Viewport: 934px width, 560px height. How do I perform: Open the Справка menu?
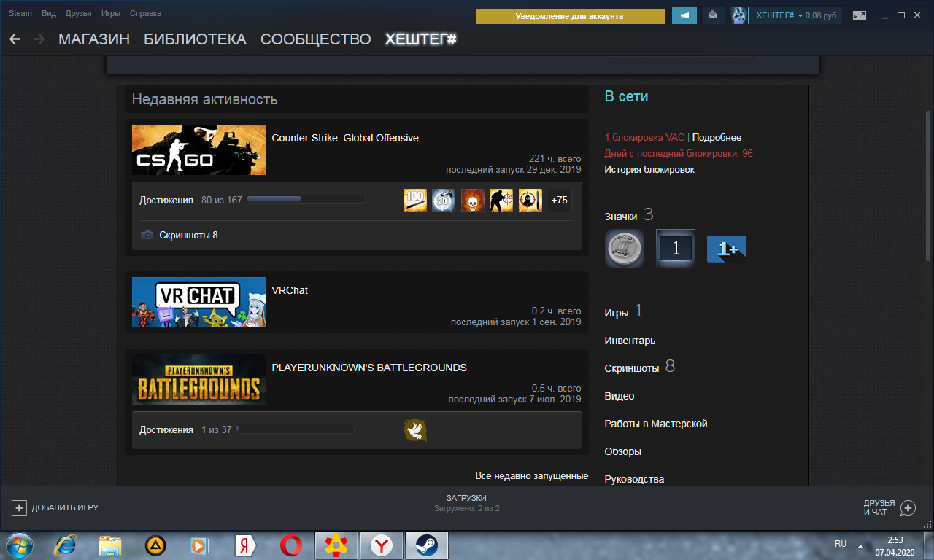click(x=145, y=13)
